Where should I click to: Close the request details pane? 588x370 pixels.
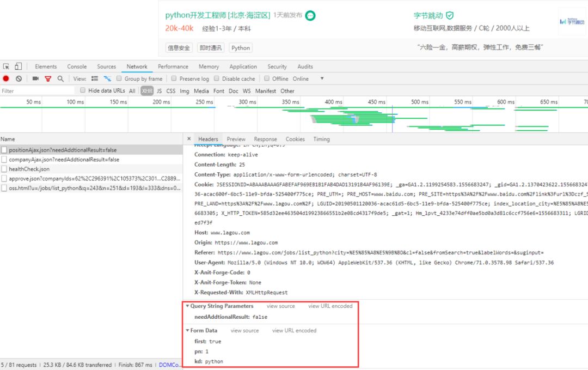point(189,139)
